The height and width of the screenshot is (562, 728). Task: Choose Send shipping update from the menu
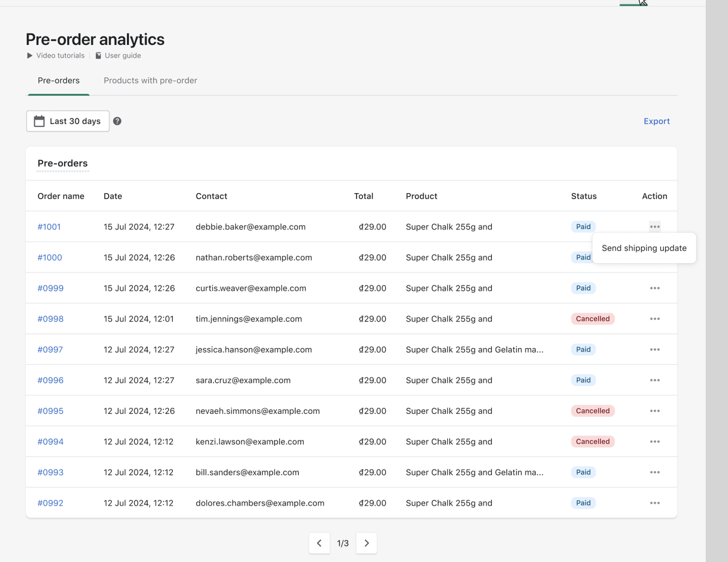coord(644,248)
